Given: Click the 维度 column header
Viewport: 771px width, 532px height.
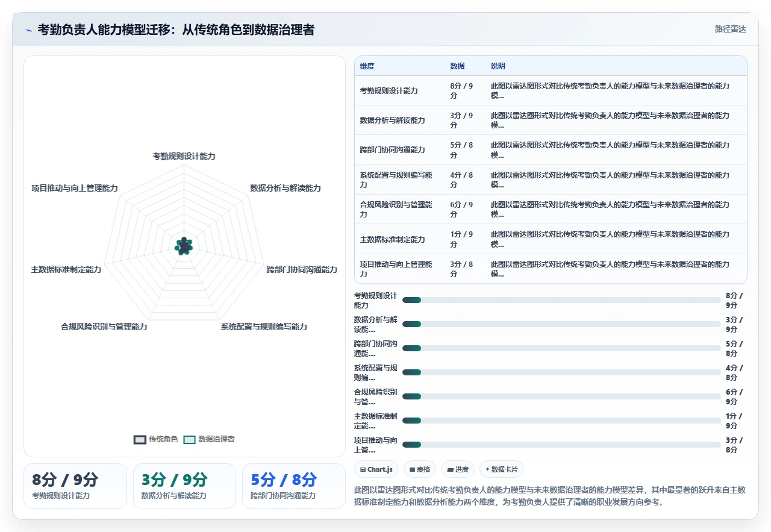Looking at the screenshot, I should click(367, 66).
